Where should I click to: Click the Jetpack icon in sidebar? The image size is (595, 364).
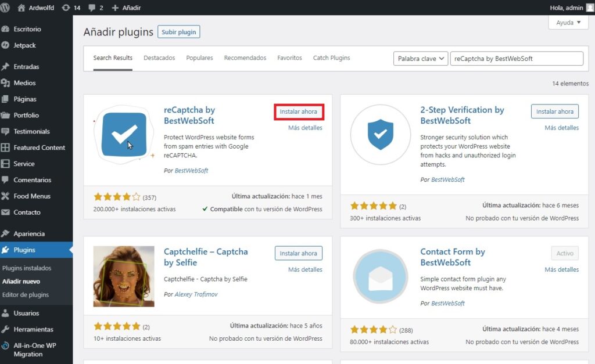tap(5, 45)
